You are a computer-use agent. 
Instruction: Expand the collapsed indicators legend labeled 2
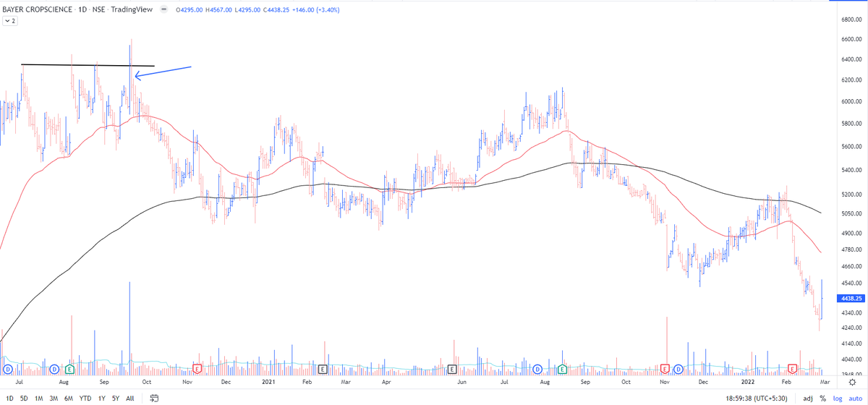pyautogui.click(x=10, y=22)
